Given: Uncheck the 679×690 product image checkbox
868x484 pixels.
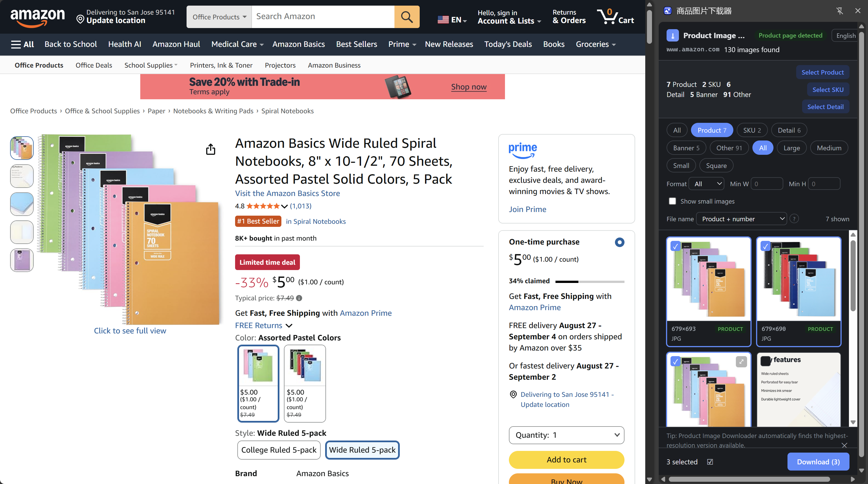Looking at the screenshot, I should [x=765, y=246].
